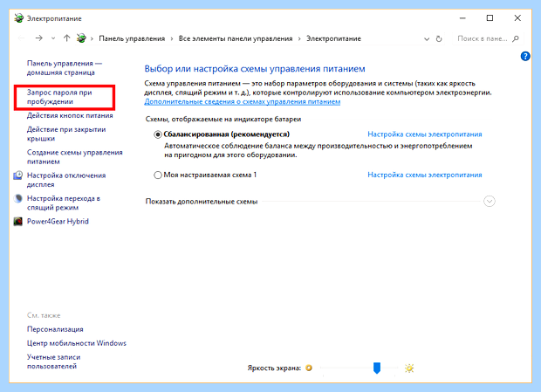This screenshot has height=392, width=541.
Task: Click the screen brightness slider thumb
Action: 377,368
